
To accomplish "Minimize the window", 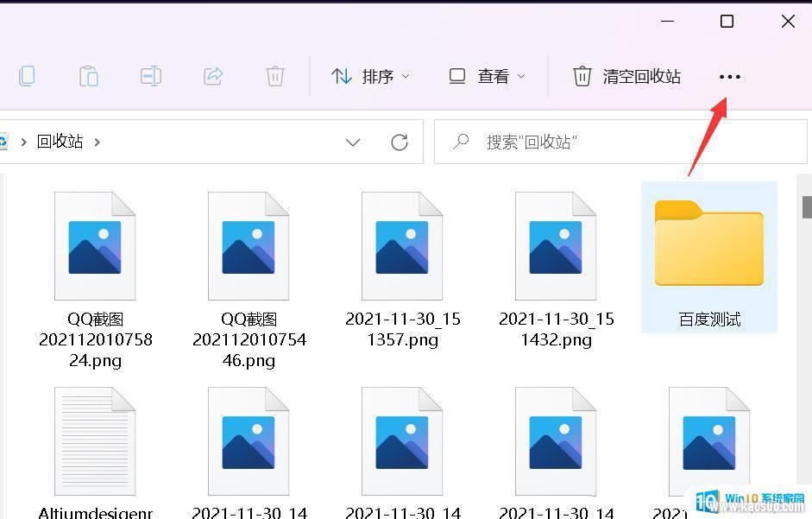I will 668,22.
